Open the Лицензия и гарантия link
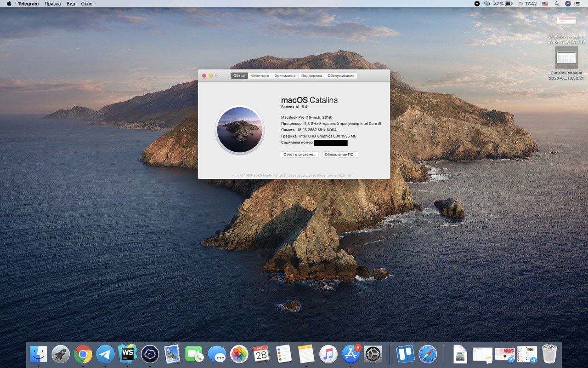 334,175
